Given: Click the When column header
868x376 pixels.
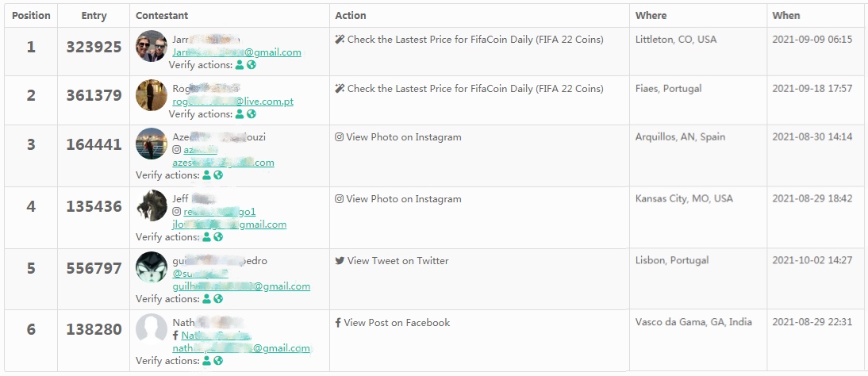Looking at the screenshot, I should point(785,16).
